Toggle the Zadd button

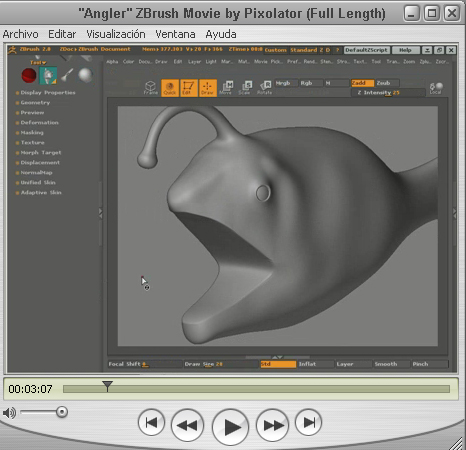[x=362, y=83]
